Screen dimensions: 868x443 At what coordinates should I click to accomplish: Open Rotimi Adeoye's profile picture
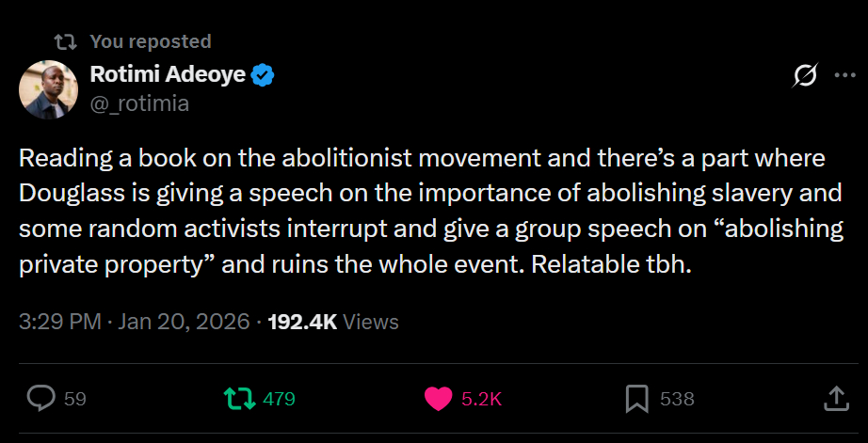point(47,89)
